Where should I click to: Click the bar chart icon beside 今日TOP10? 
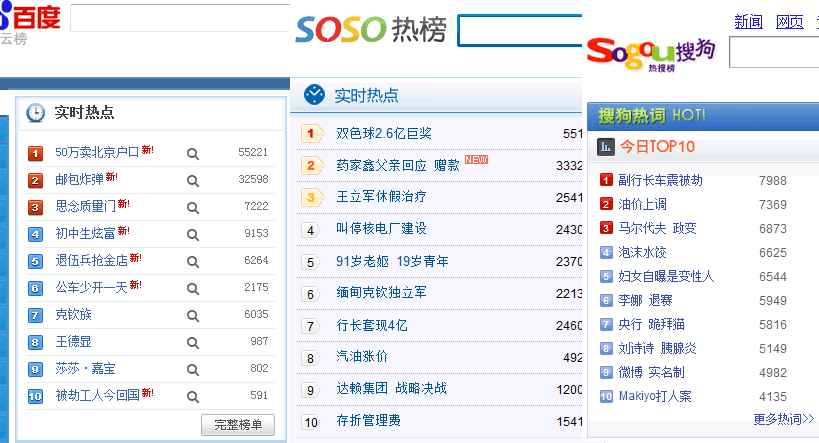[606, 146]
